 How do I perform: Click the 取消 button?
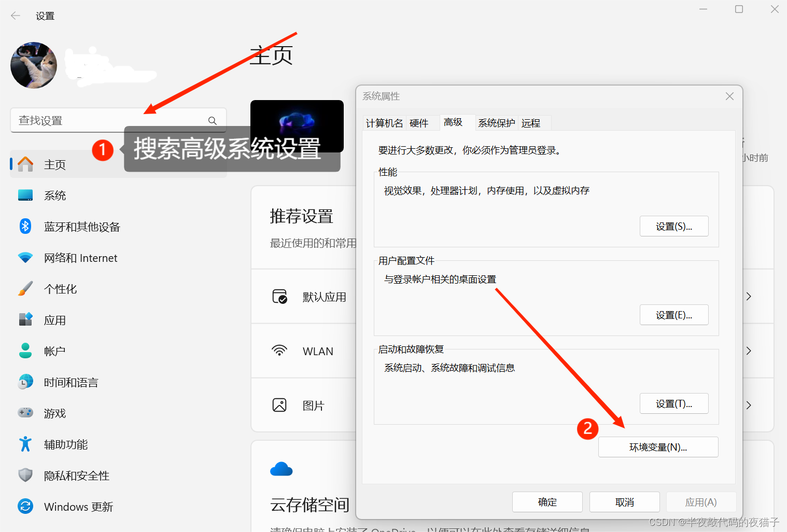(x=625, y=502)
